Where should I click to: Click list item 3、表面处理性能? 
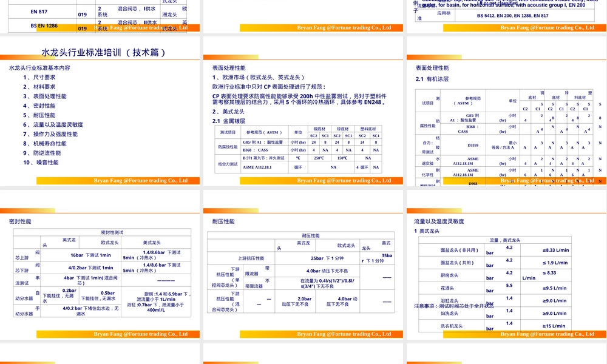pos(44,96)
